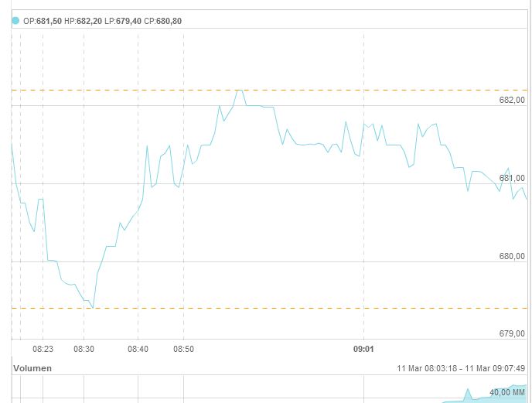Screen dimensions: 532x403
Task: Select the HP:682,20 high price value
Action: point(83,21)
